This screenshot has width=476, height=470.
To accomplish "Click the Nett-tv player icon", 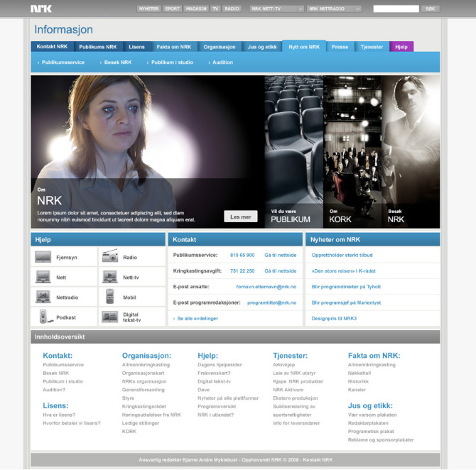I will [x=110, y=277].
